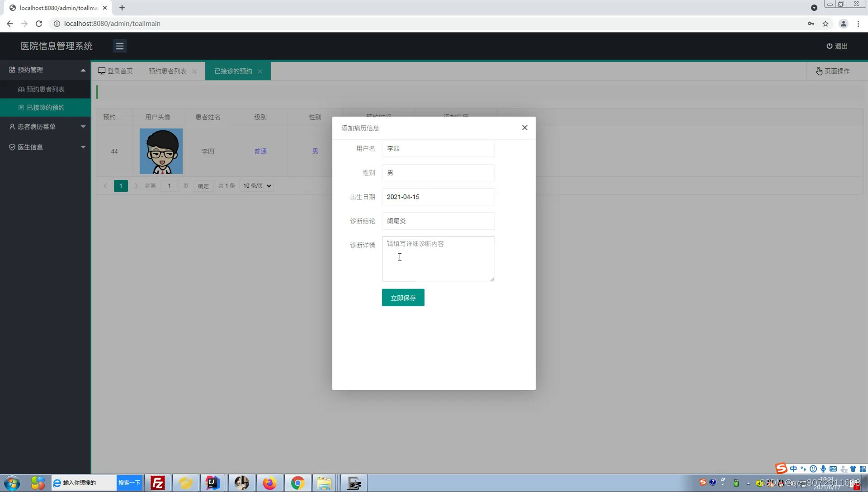Screen dimensions: 868x492
Task: Click the browser back arrow
Action: click(10, 24)
